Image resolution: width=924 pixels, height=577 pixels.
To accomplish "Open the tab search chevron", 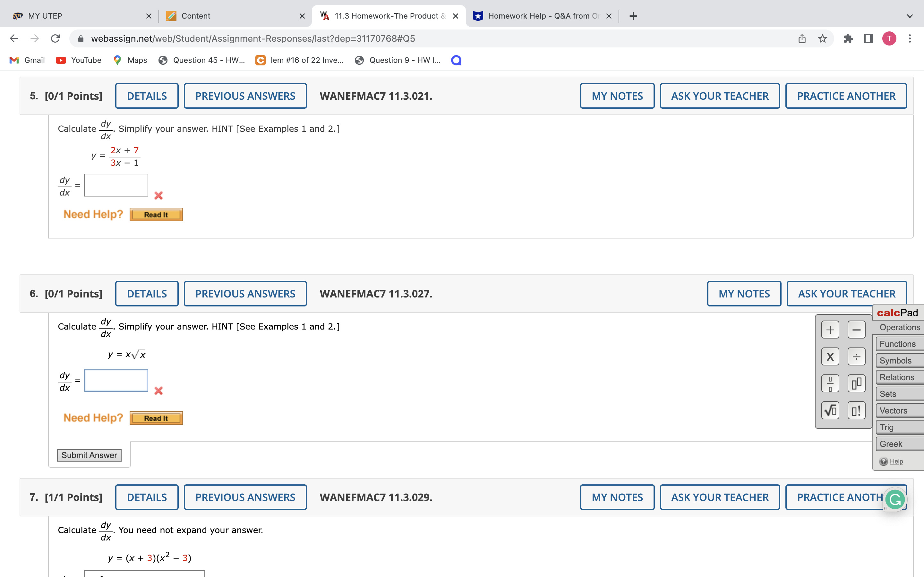I will 910,16.
